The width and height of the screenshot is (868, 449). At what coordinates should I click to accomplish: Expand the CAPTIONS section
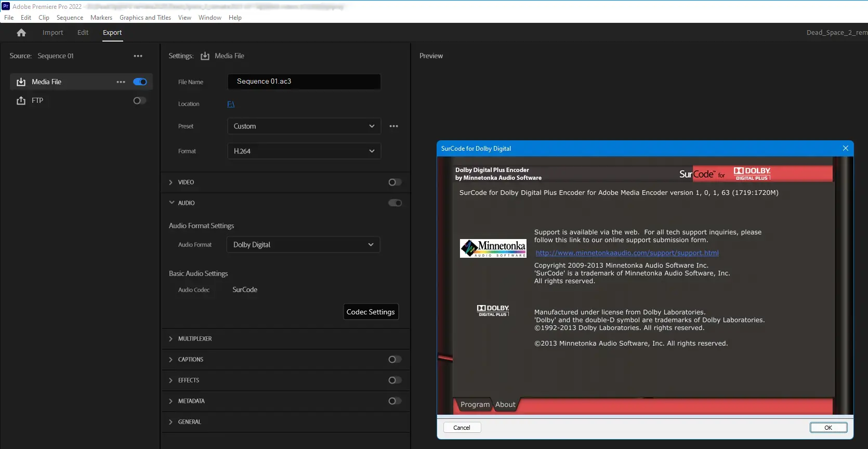(171, 360)
